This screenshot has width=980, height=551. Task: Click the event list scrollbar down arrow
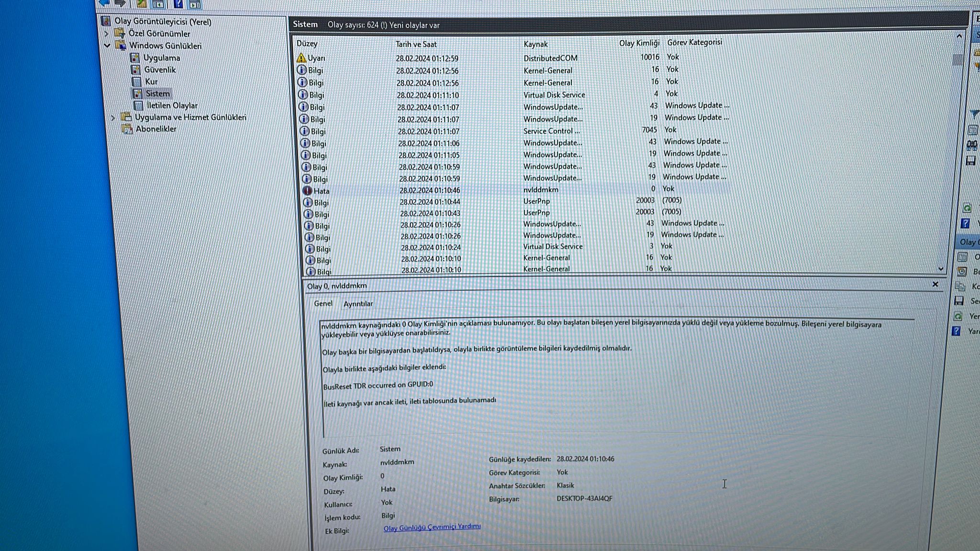click(941, 269)
